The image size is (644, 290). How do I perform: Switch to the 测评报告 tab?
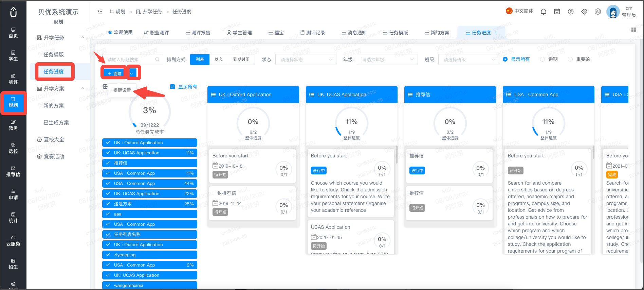(198, 33)
